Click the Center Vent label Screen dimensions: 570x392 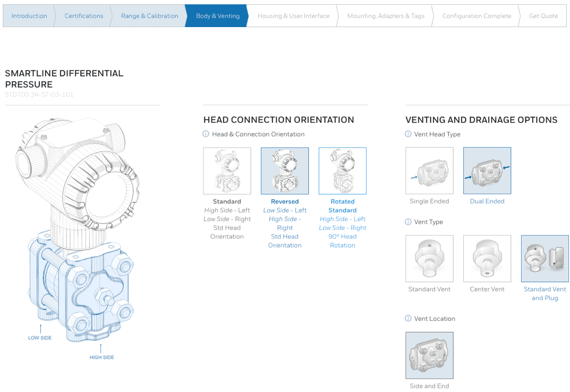pos(487,289)
